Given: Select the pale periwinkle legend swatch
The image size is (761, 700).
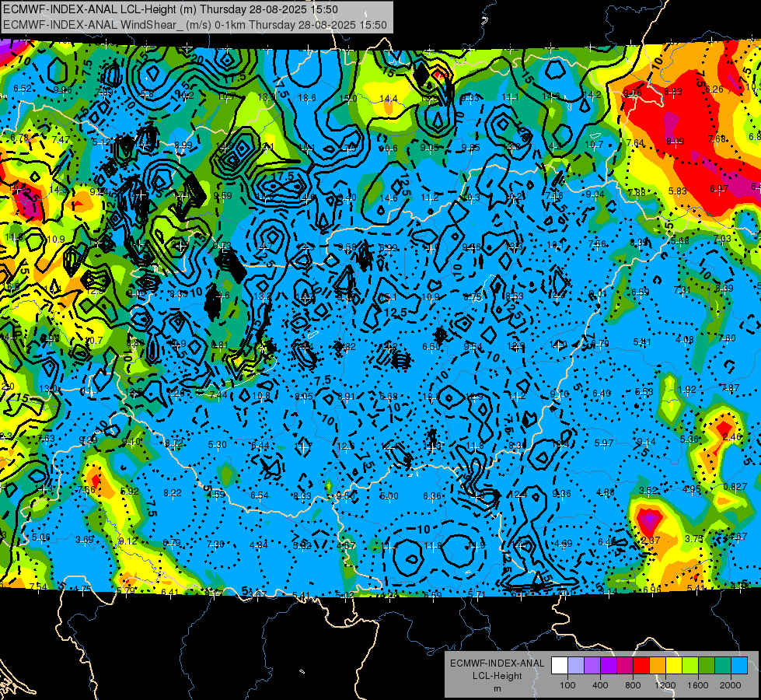Looking at the screenshot, I should 576,666.
